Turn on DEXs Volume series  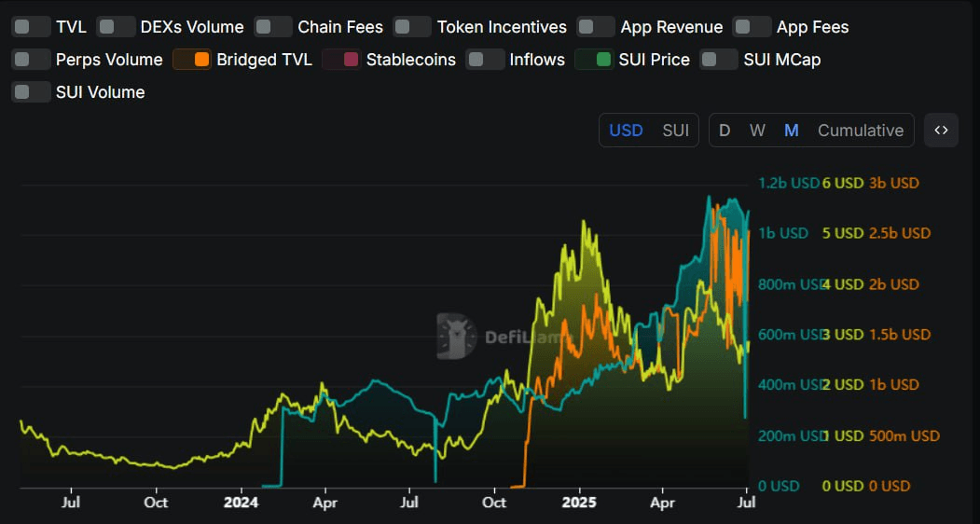pos(117,27)
